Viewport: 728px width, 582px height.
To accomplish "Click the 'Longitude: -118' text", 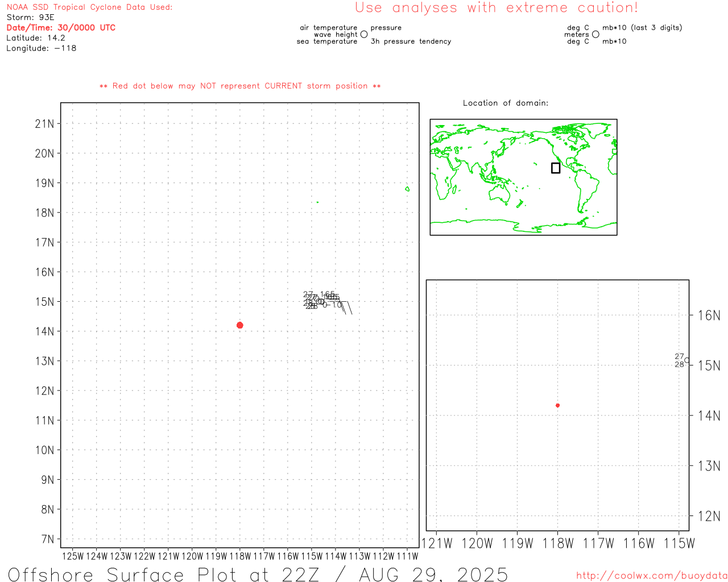I will [41, 48].
